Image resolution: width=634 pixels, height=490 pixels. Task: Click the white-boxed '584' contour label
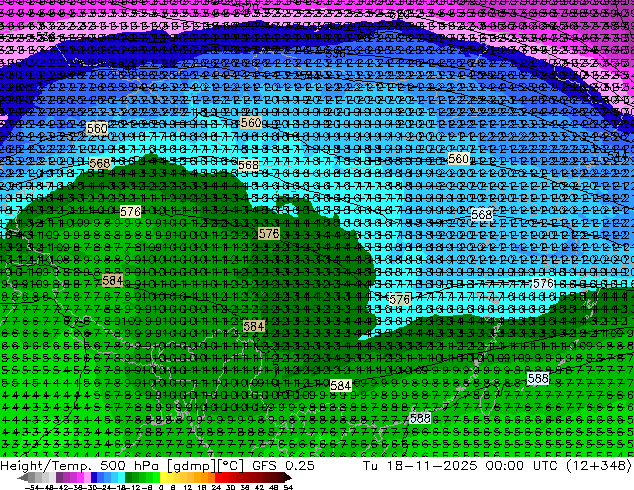[x=340, y=385]
